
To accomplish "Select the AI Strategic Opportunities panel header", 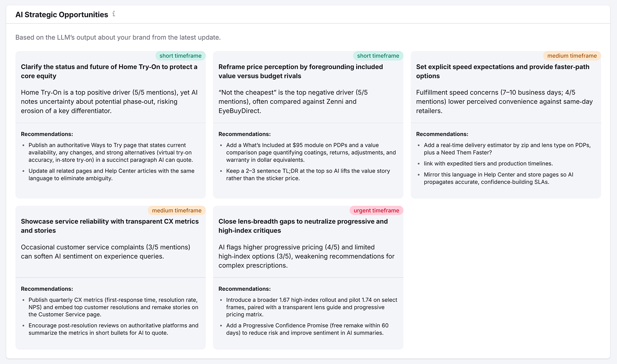I will coord(62,14).
